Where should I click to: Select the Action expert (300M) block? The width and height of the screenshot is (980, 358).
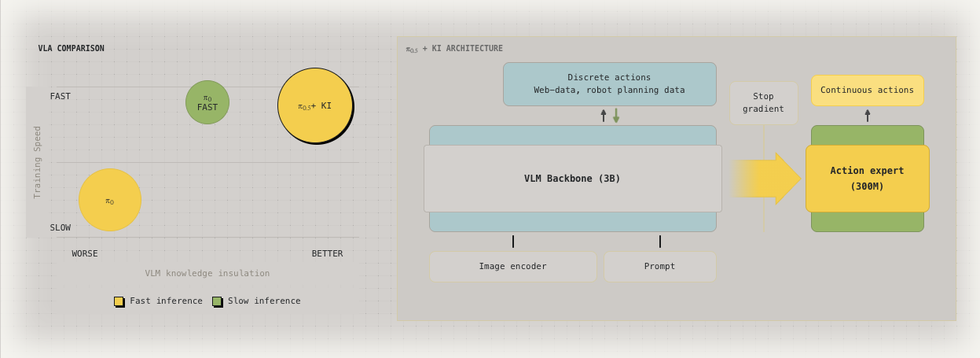867,179
